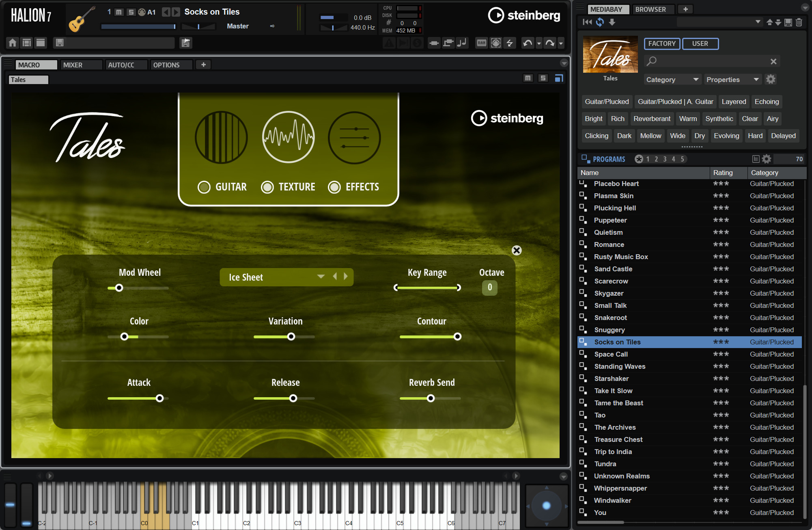Click the MIDI reset lightning icon
This screenshot has width=812, height=530.
pos(510,43)
